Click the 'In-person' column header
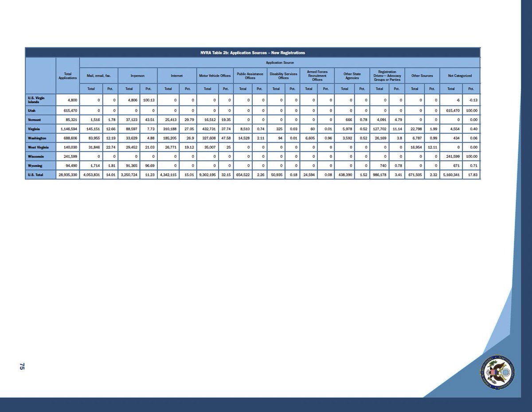 point(137,76)
